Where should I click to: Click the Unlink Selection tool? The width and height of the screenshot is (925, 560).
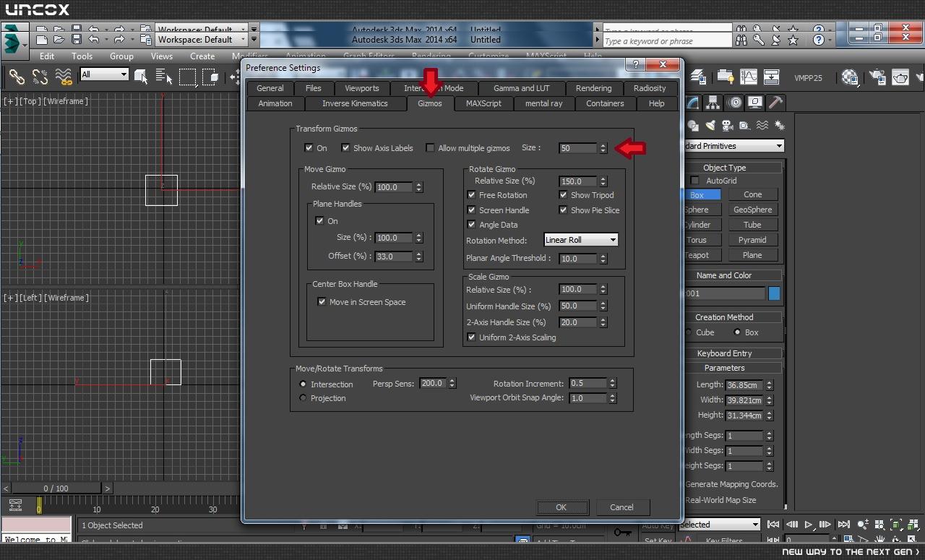(40, 77)
